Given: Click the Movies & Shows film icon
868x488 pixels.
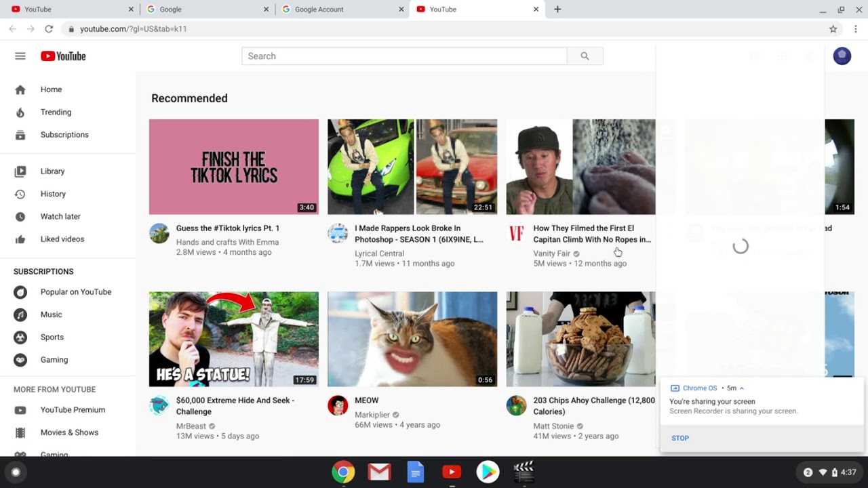Looking at the screenshot, I should [x=20, y=432].
